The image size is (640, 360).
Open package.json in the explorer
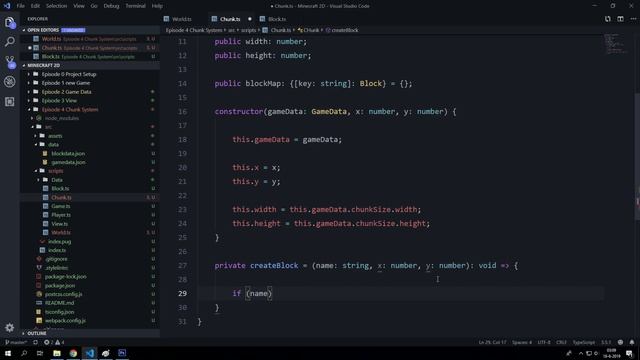click(x=60, y=285)
